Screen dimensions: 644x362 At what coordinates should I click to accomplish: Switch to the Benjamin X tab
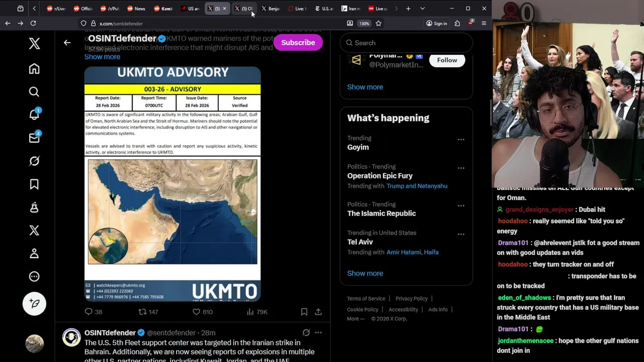271,9
